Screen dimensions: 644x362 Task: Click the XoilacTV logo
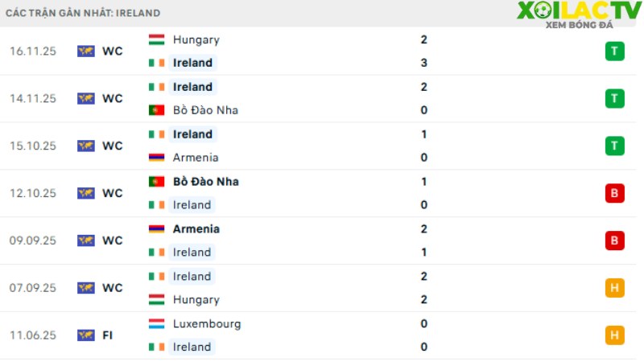[579, 14]
